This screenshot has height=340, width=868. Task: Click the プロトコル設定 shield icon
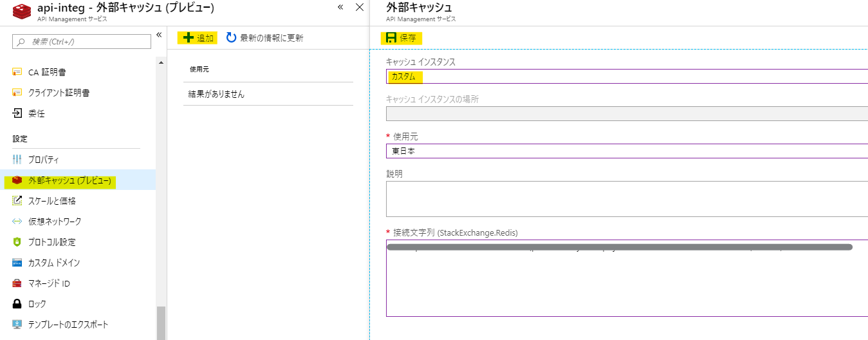tap(17, 242)
